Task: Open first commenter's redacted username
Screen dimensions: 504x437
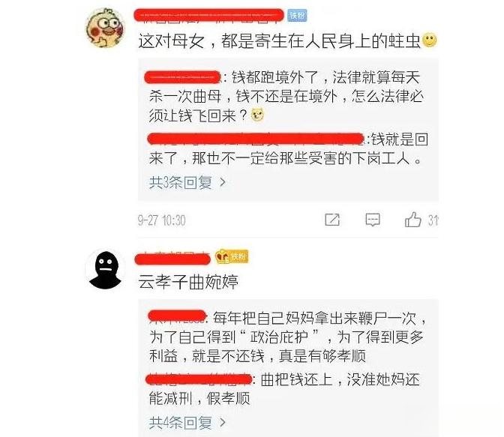Action: pos(209,16)
